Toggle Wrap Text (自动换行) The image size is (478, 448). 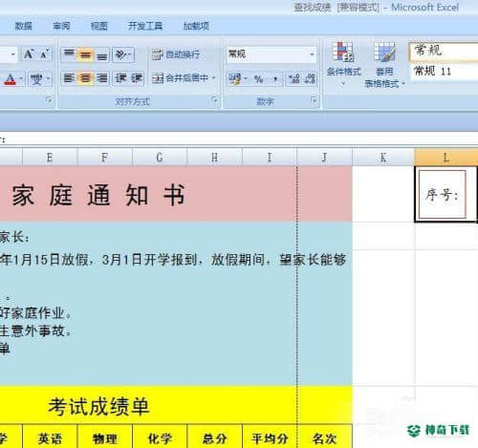click(176, 54)
